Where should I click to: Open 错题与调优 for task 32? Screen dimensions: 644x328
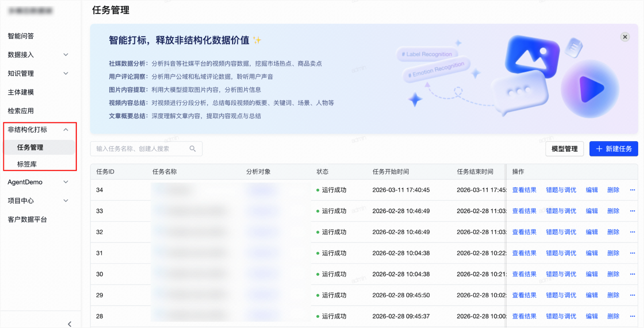(x=561, y=232)
